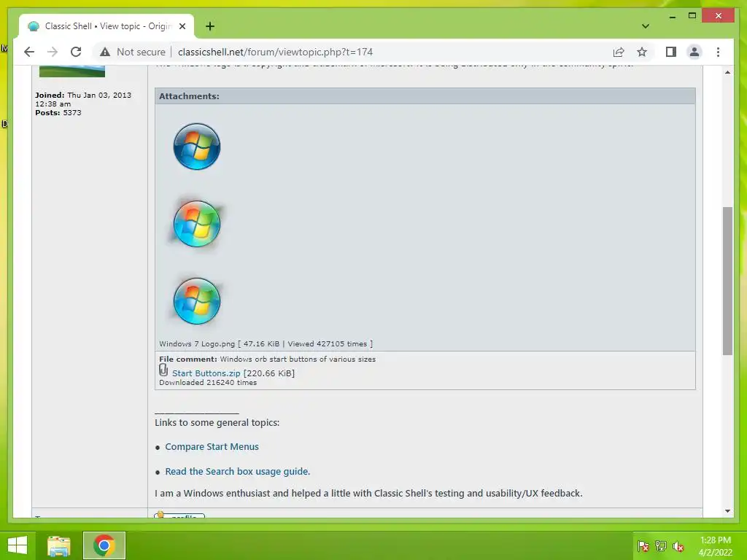Go forward to the next page
747x560 pixels.
(53, 52)
